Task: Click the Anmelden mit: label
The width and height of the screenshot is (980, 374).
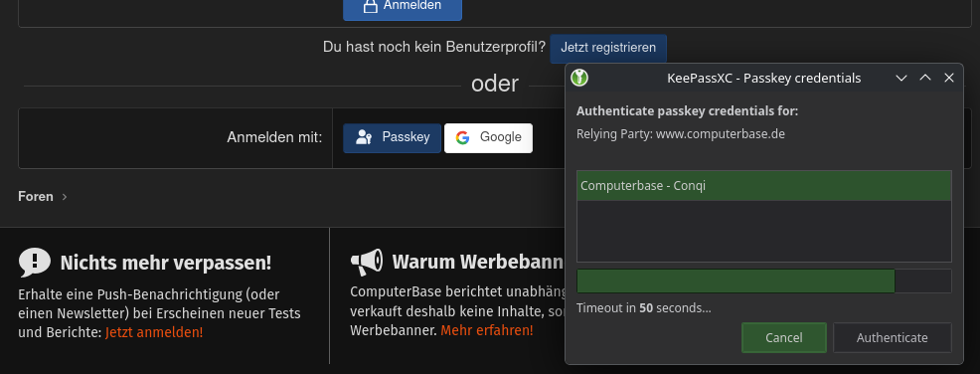Action: point(274,137)
